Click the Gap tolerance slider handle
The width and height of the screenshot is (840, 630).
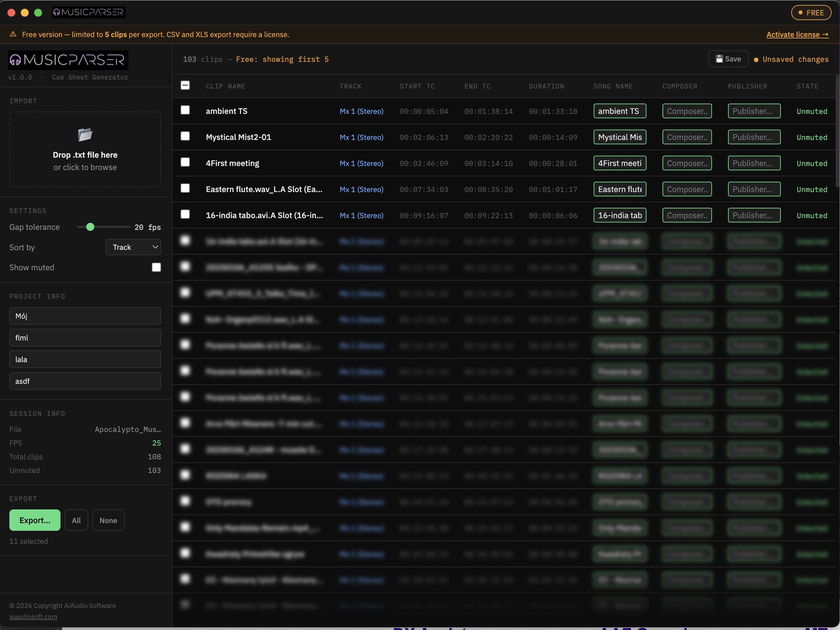(x=90, y=227)
